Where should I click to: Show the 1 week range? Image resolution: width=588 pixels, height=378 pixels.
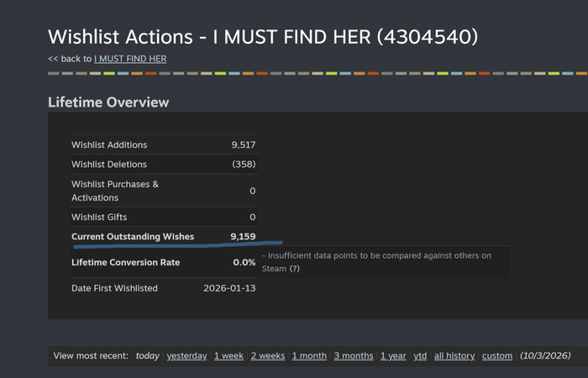tap(228, 356)
